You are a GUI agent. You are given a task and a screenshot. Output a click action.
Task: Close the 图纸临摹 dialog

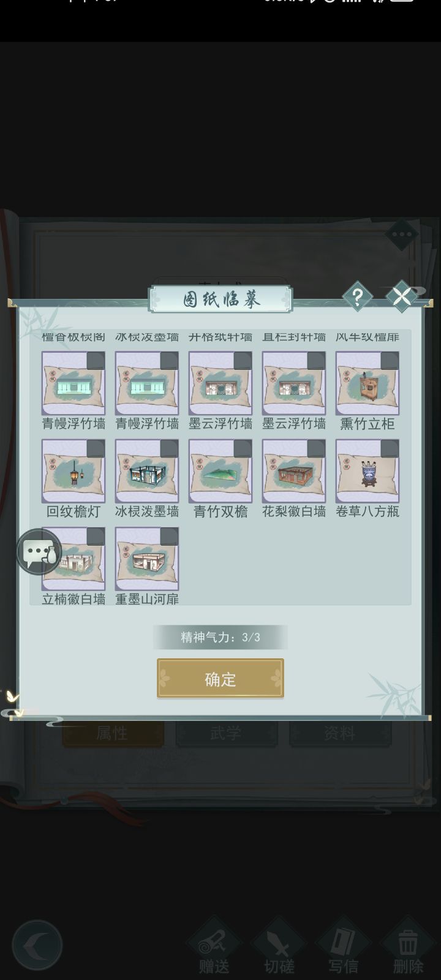click(402, 296)
